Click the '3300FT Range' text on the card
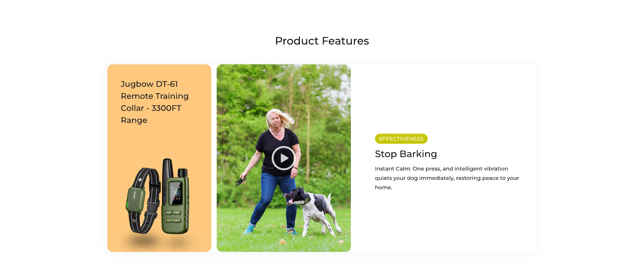The width and height of the screenshot is (644, 268). click(x=151, y=114)
